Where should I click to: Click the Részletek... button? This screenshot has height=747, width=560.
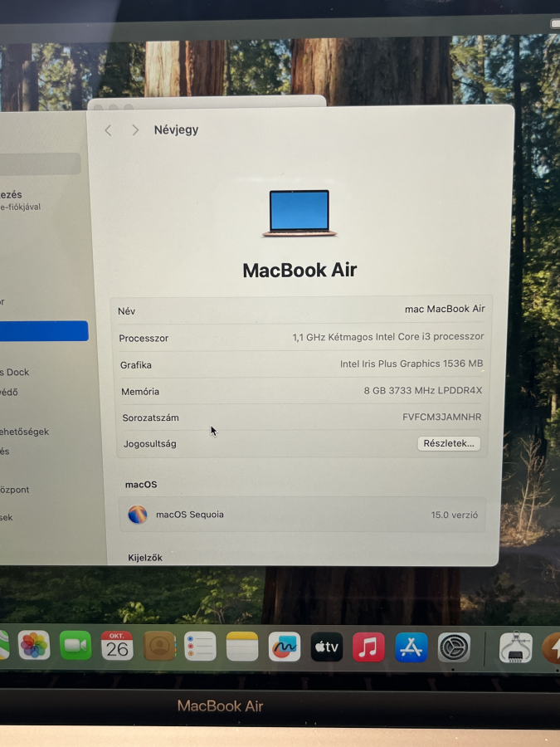(x=449, y=443)
